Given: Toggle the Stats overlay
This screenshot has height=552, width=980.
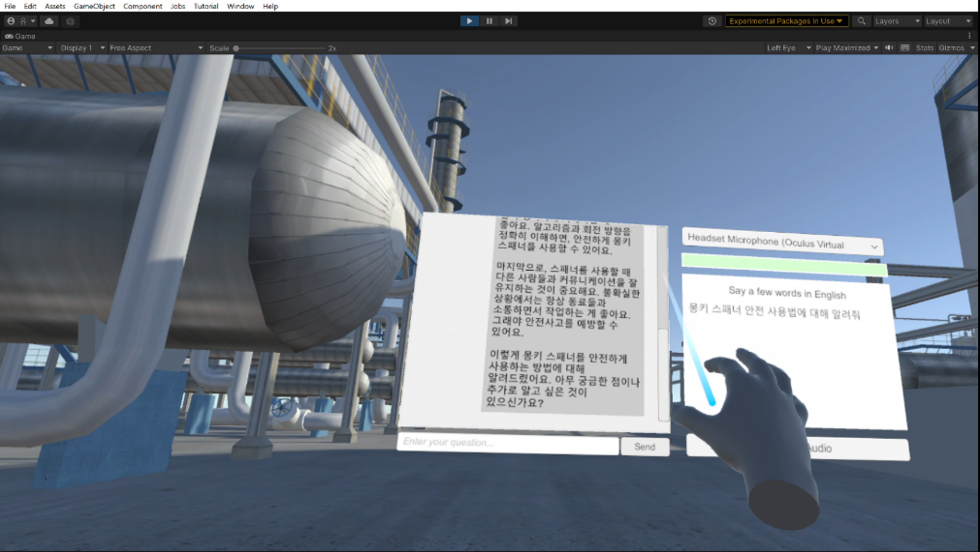Looking at the screenshot, I should pos(924,47).
